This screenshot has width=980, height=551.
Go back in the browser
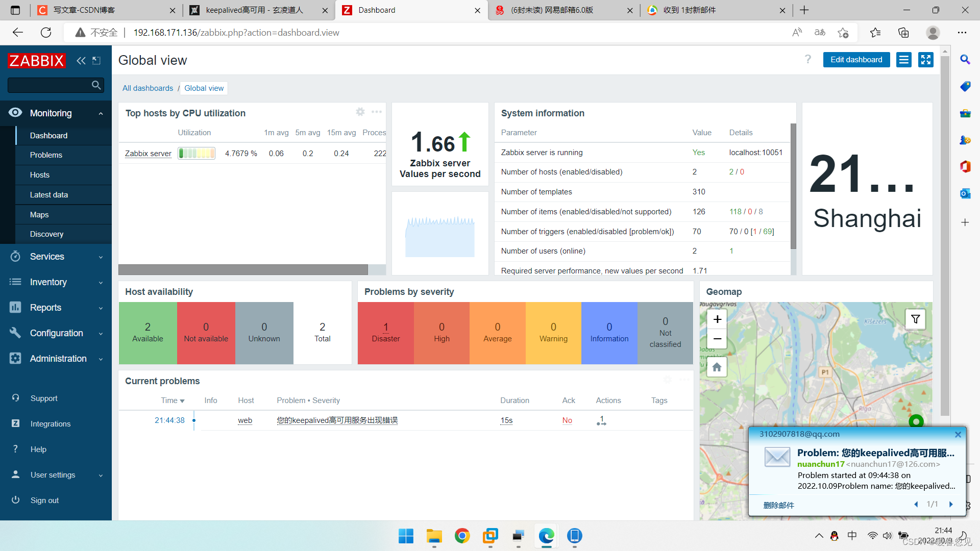(x=18, y=33)
